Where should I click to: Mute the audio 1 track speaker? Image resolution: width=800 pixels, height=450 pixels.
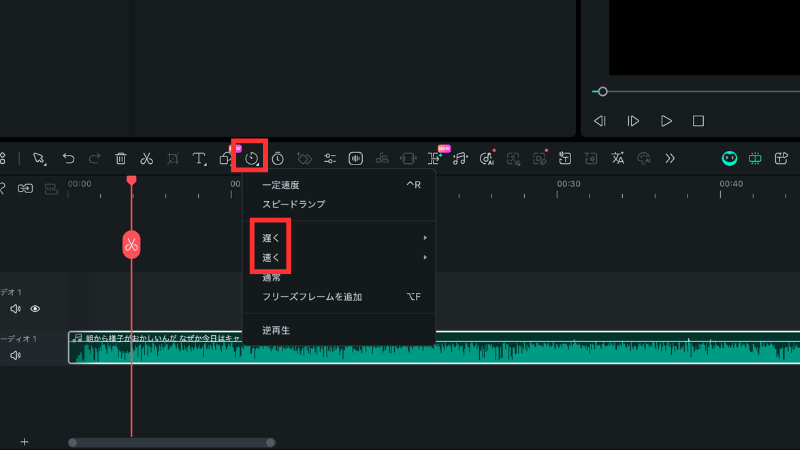pyautogui.click(x=15, y=355)
